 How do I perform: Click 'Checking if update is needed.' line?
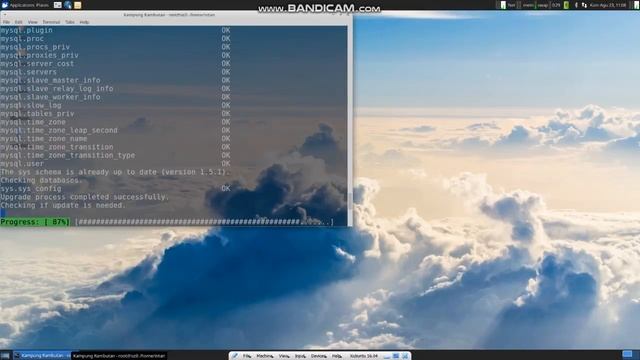(63, 205)
